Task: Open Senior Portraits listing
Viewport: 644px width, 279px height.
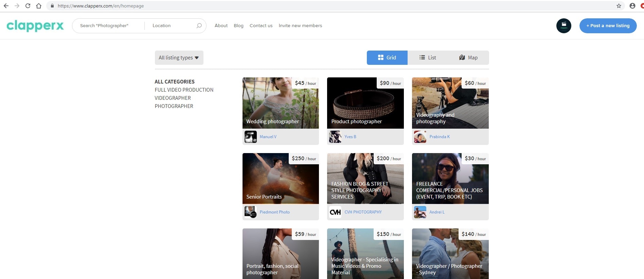Action: tap(281, 179)
